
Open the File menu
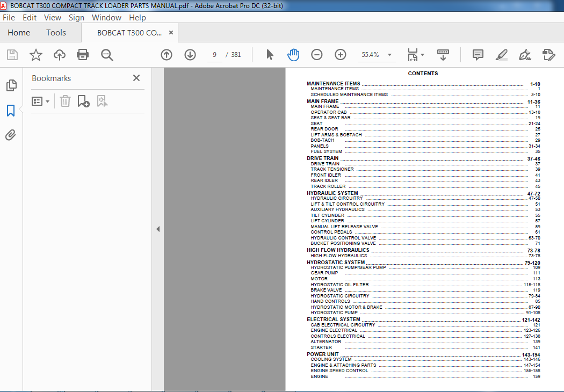click(x=9, y=18)
